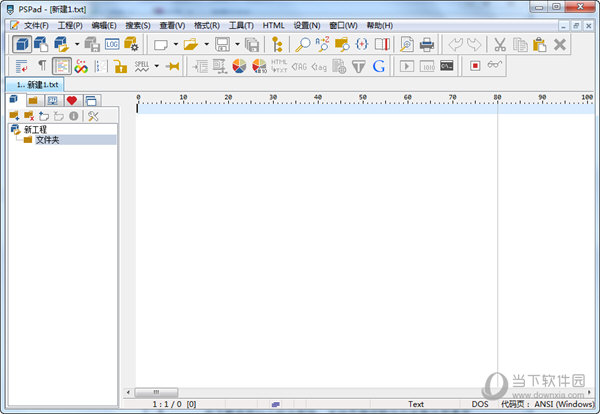Open the HTML menu
Viewport: 600px width, 414px height.
point(274,26)
